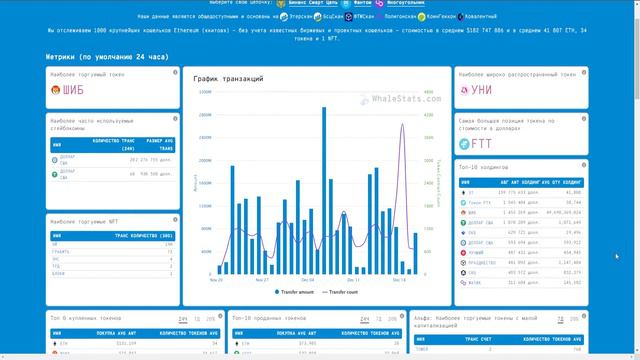The image size is (640, 360).
Task: Click the CoinGecko logo icon
Action: pos(422,17)
